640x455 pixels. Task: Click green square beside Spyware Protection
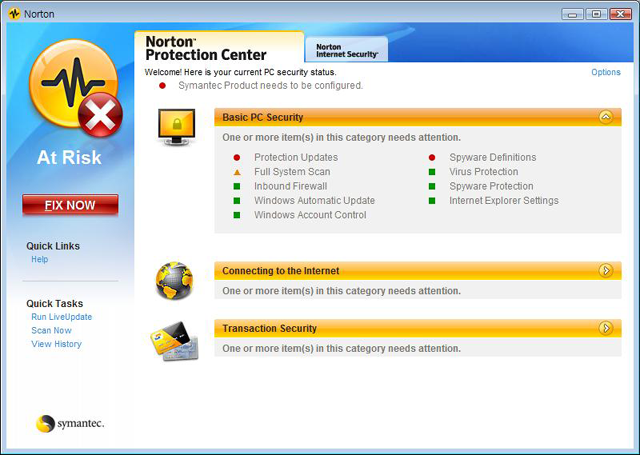click(x=432, y=186)
